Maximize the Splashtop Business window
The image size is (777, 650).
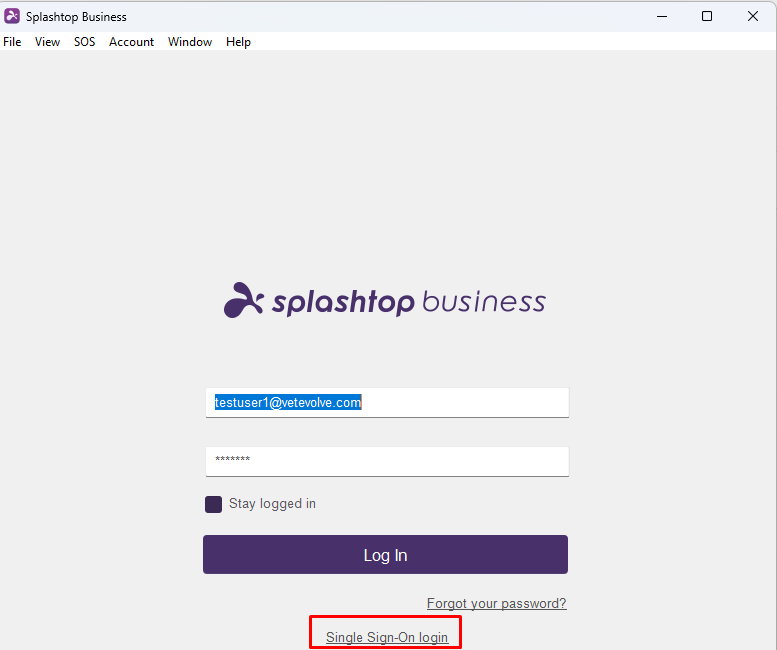[707, 16]
